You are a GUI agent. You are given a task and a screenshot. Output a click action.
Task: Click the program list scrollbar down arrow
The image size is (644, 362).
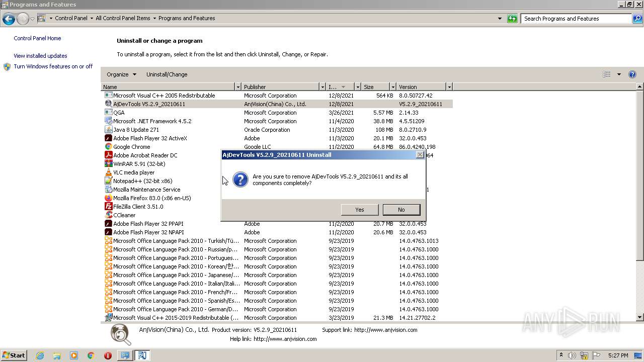tap(640, 317)
